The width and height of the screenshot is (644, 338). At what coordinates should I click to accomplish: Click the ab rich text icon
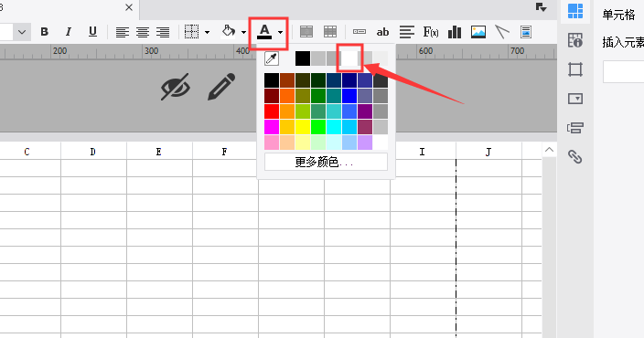(382, 32)
